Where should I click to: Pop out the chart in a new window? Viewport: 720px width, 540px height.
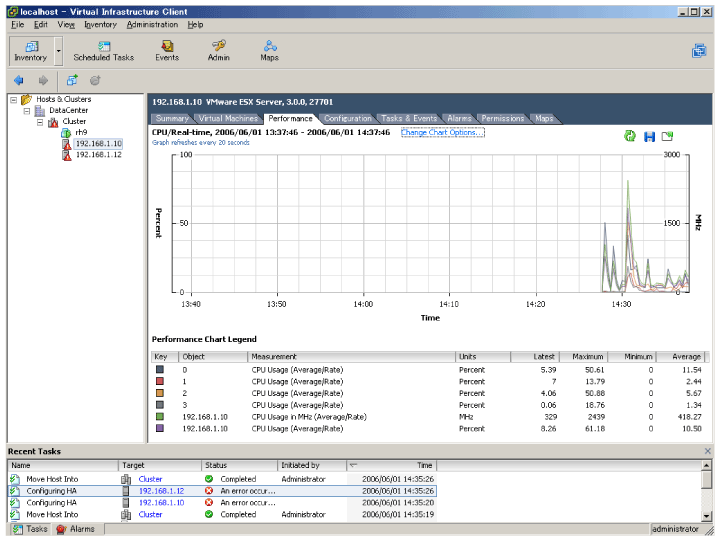coord(667,136)
